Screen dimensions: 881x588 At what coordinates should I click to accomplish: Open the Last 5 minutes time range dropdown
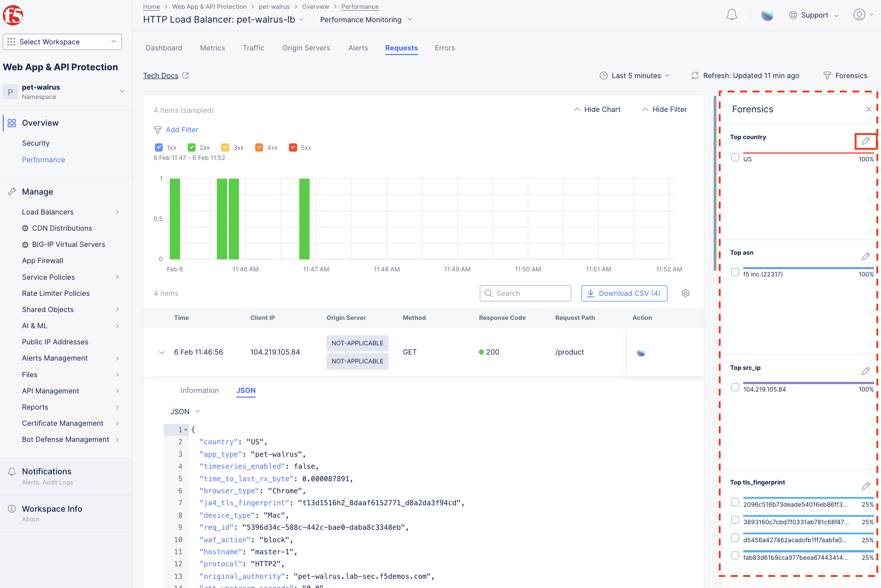click(635, 76)
